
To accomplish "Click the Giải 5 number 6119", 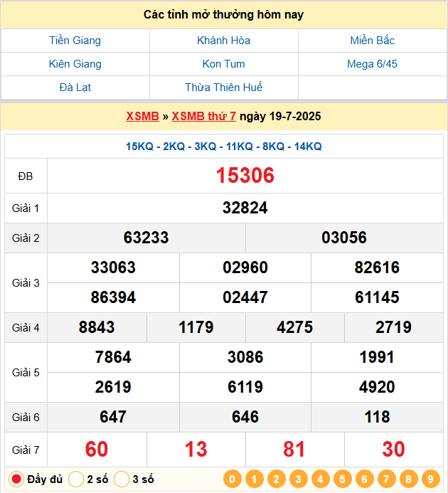I will click(x=245, y=387).
